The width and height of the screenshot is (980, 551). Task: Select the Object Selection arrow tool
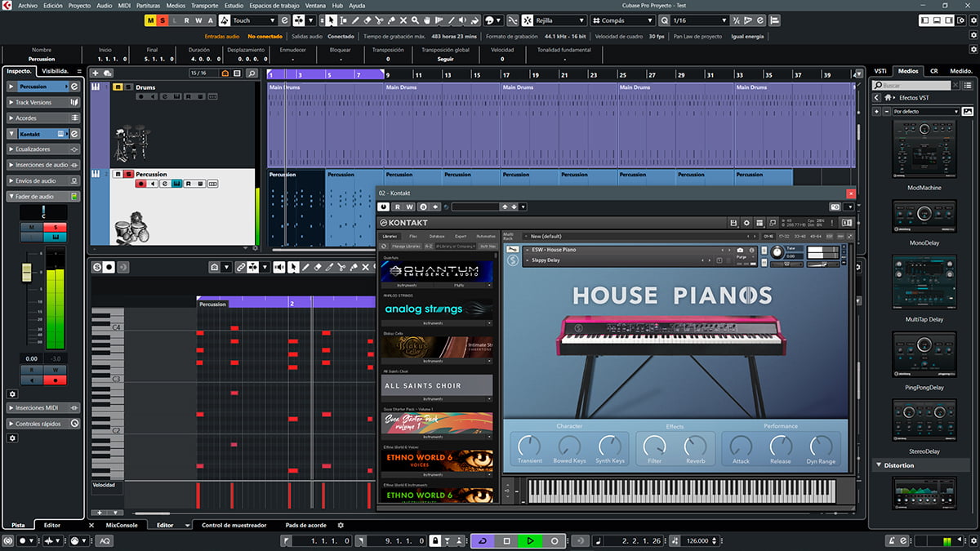[x=331, y=20]
